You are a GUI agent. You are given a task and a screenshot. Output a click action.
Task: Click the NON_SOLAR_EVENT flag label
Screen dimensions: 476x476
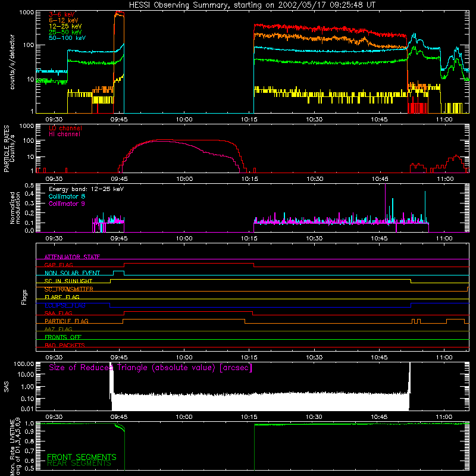click(72, 273)
